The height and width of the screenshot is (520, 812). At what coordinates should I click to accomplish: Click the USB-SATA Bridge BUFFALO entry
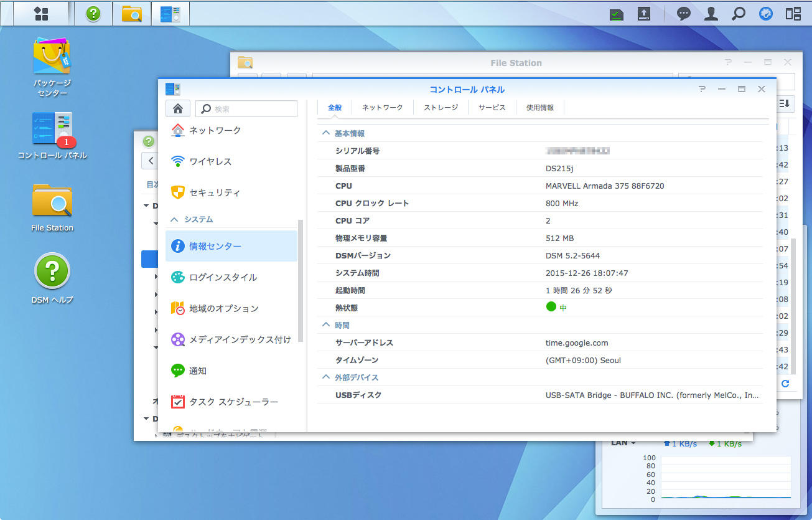(x=652, y=395)
